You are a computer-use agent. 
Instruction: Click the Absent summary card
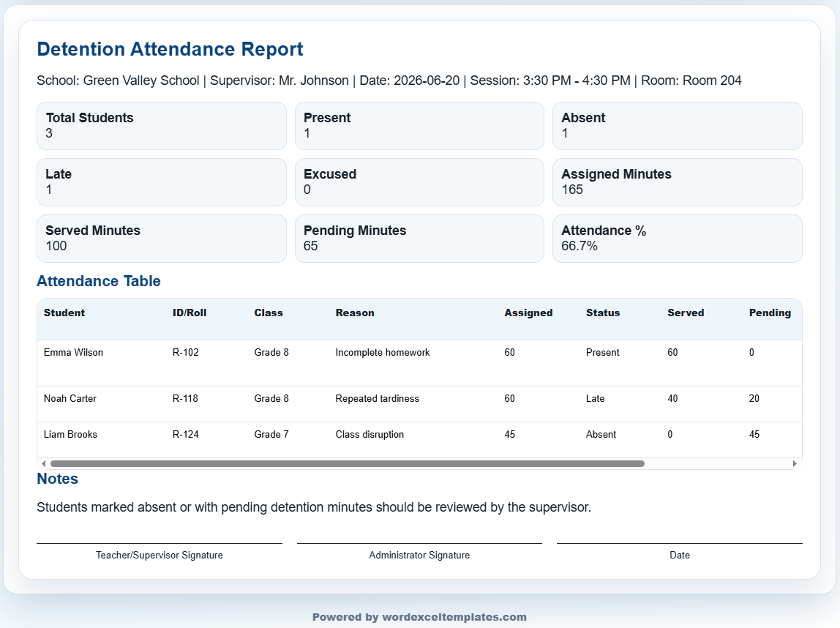[x=677, y=126]
